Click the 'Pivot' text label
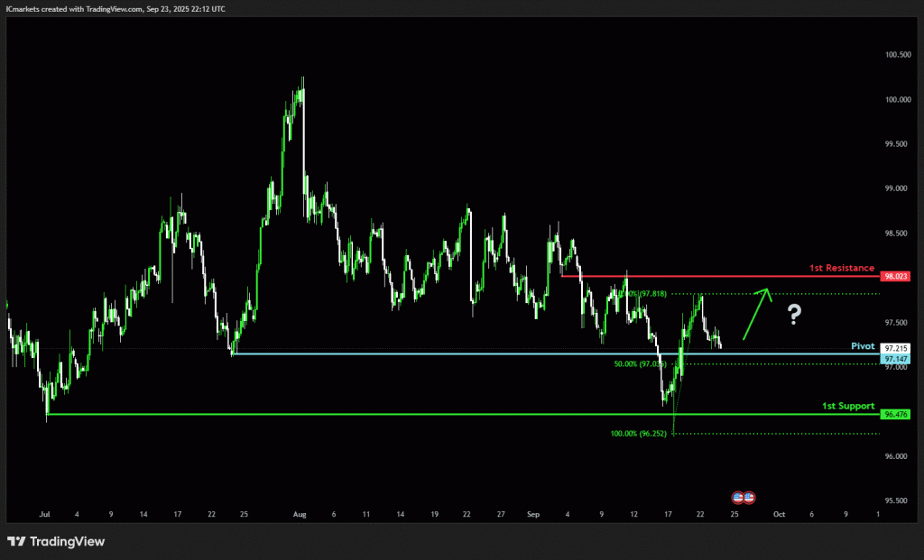The image size is (924, 560). click(x=863, y=346)
